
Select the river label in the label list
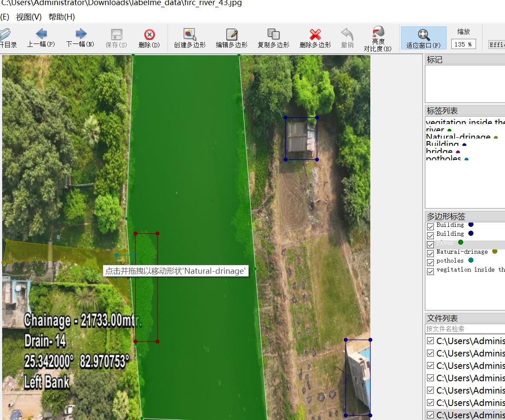pos(435,130)
